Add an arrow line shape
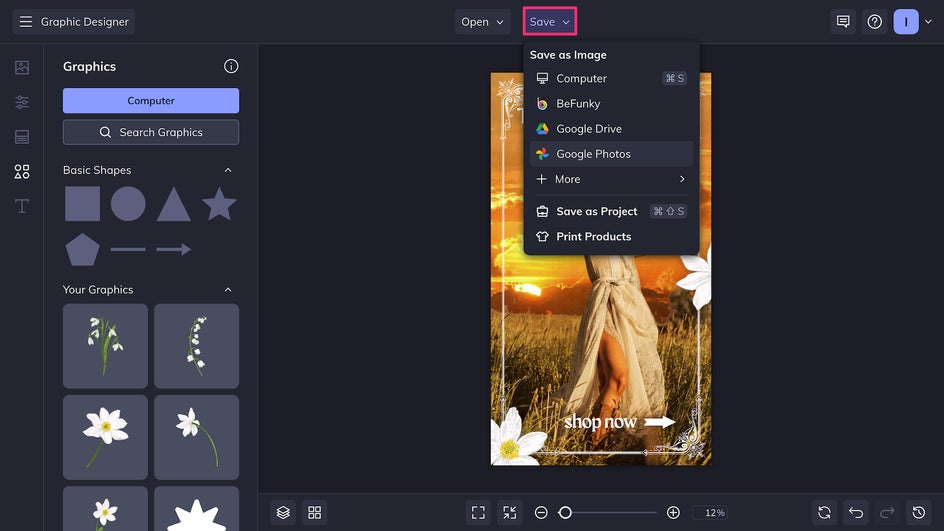The height and width of the screenshot is (531, 944). (173, 249)
